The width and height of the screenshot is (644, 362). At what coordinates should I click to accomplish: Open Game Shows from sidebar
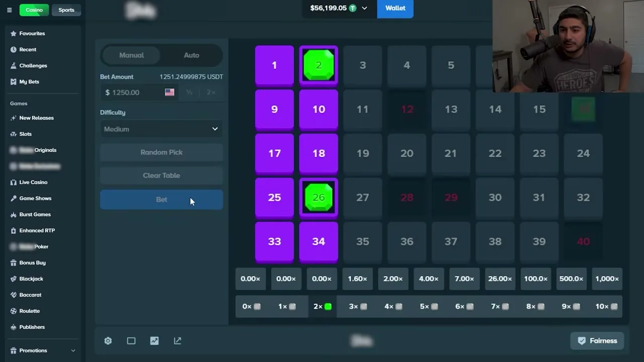pos(35,199)
